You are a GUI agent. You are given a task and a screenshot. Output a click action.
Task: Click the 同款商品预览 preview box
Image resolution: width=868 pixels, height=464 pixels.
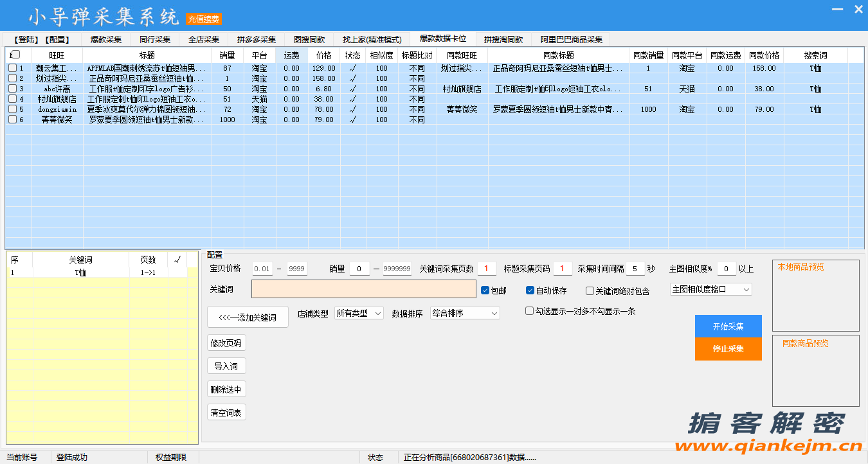coord(815,371)
